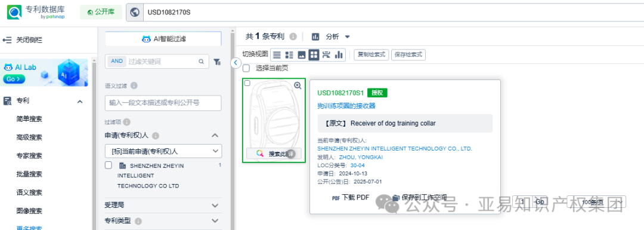Screen dimensions: 644x230
Task: Open the [标]当前申请(专利权)人 dropdown
Action: pyautogui.click(x=163, y=151)
